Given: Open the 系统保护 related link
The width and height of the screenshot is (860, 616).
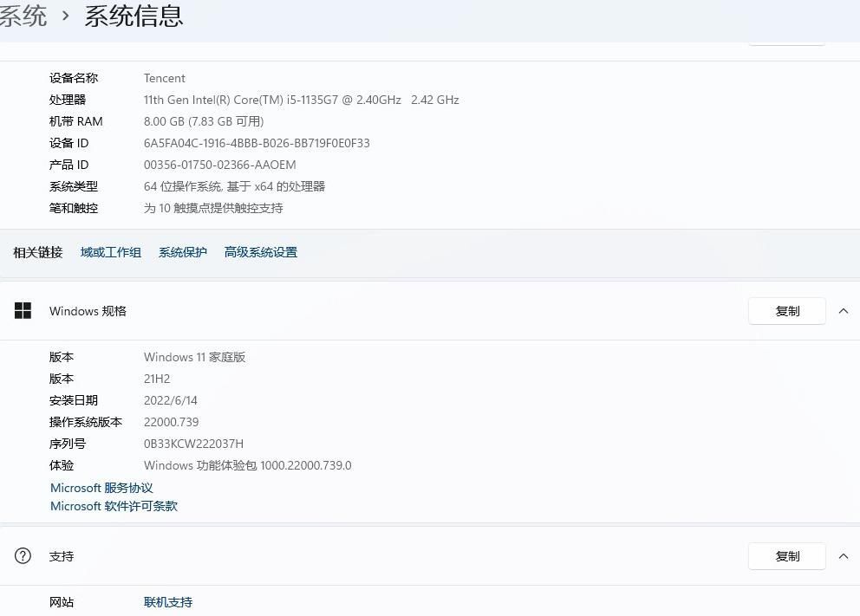Looking at the screenshot, I should (x=183, y=252).
